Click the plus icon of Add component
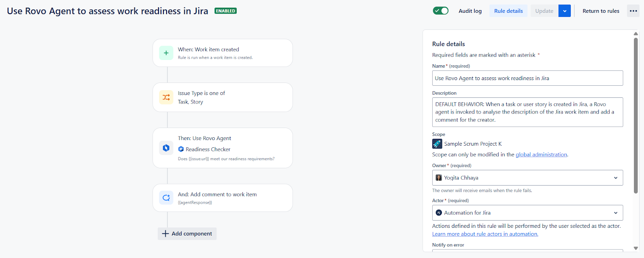This screenshot has height=258, width=644. 165,233
